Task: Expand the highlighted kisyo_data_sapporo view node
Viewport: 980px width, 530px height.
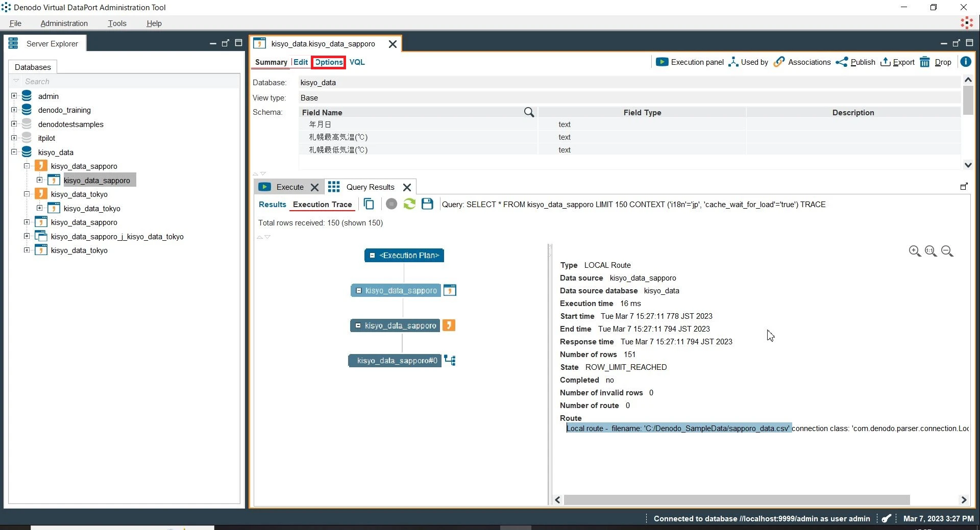Action: [40, 180]
